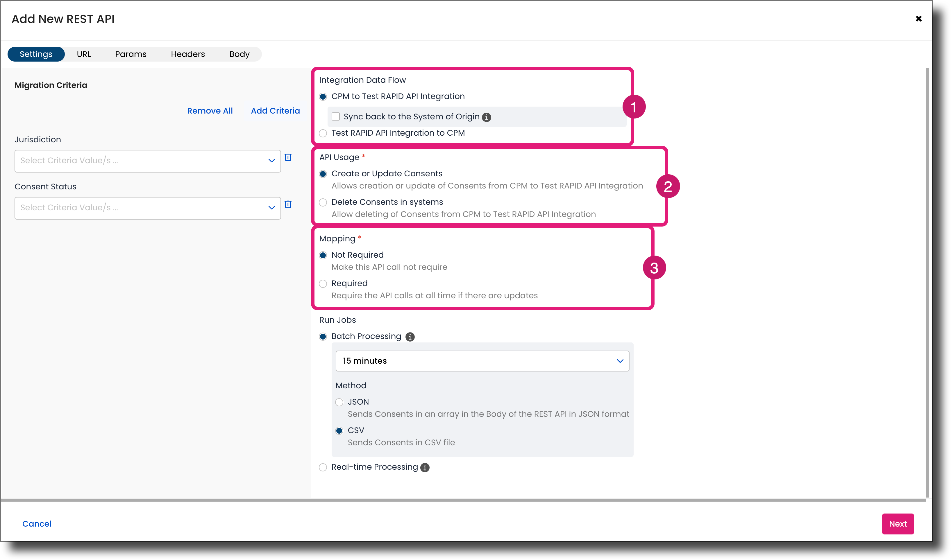Choose JSON as the method

[339, 402]
